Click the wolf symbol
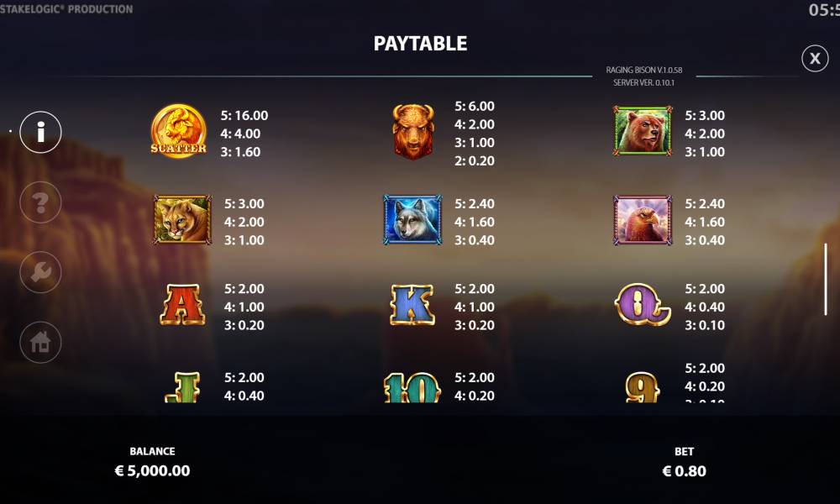Screen dimensions: 840x504 coord(412,219)
